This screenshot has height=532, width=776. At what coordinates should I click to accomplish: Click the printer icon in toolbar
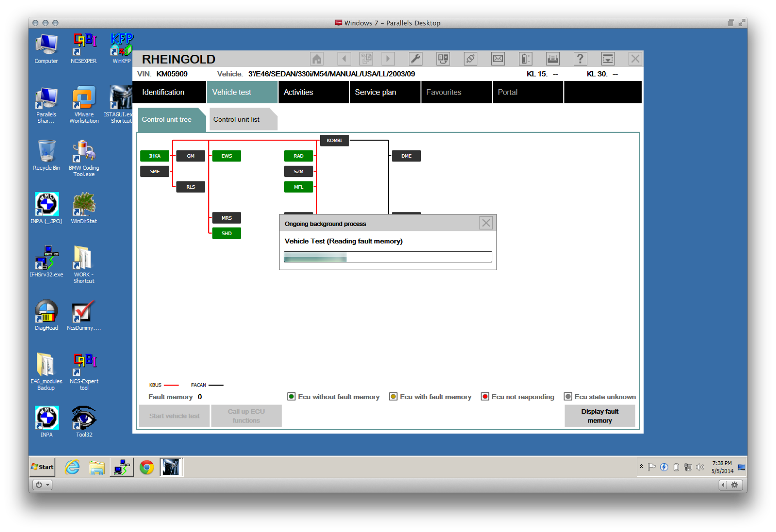click(x=553, y=59)
